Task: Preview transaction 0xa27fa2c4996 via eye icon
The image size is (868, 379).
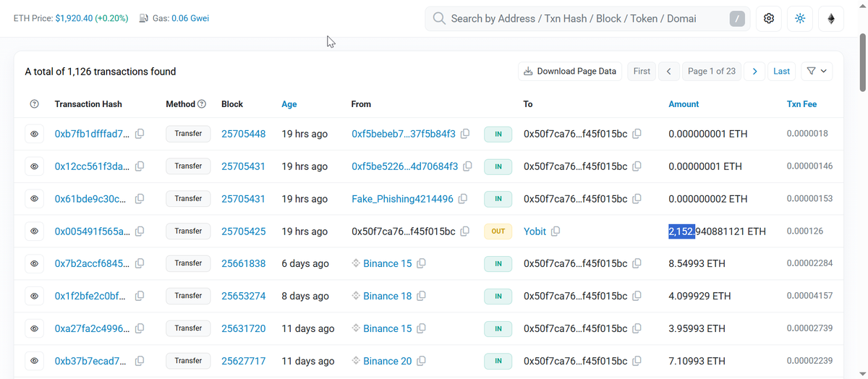Action: point(34,328)
